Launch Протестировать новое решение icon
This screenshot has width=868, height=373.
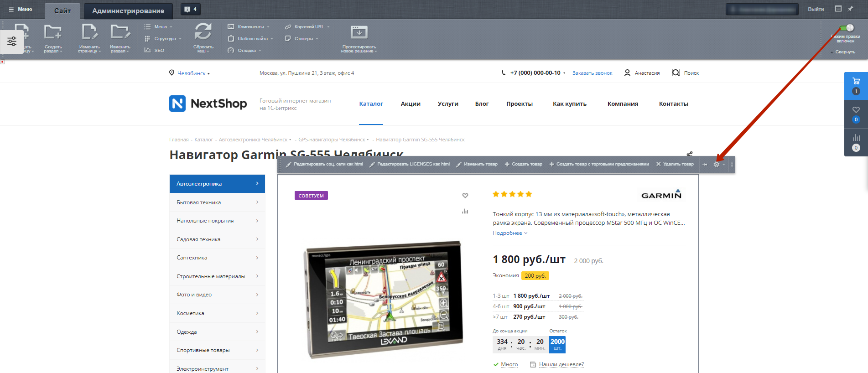359,32
